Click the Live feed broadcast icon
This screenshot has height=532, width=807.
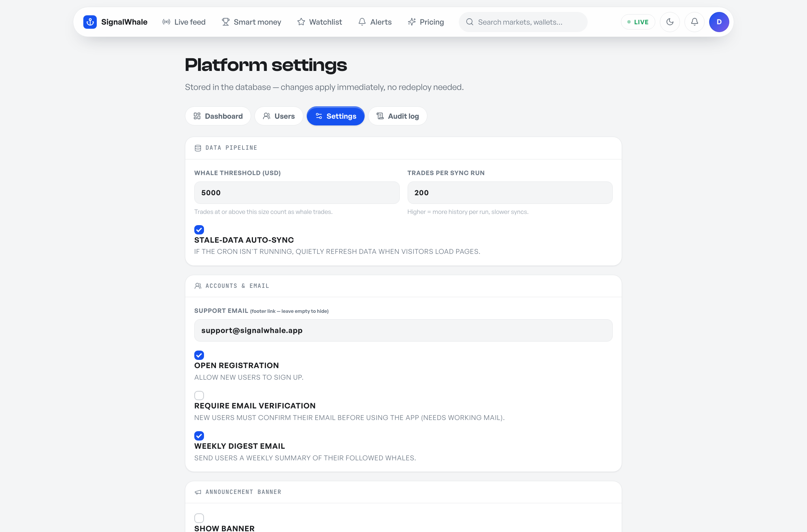click(x=166, y=22)
